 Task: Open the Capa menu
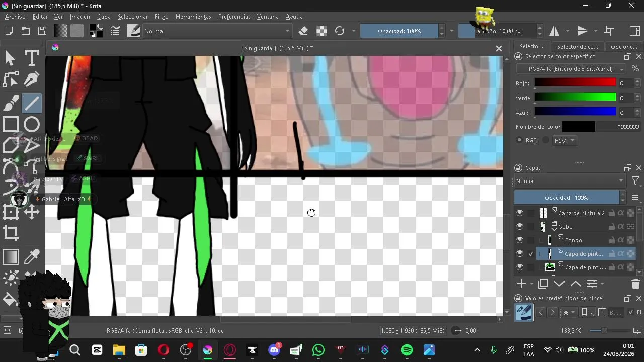click(x=104, y=17)
